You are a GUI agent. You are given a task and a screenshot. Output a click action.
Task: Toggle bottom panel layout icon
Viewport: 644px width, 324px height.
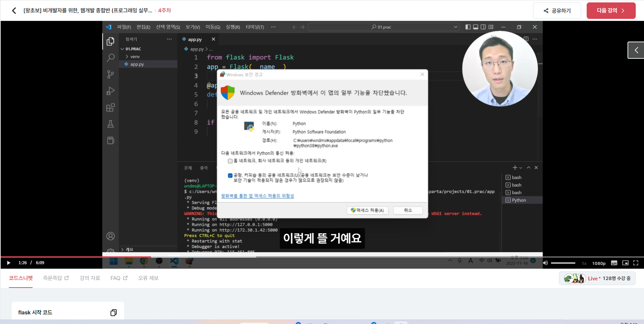tap(475, 27)
